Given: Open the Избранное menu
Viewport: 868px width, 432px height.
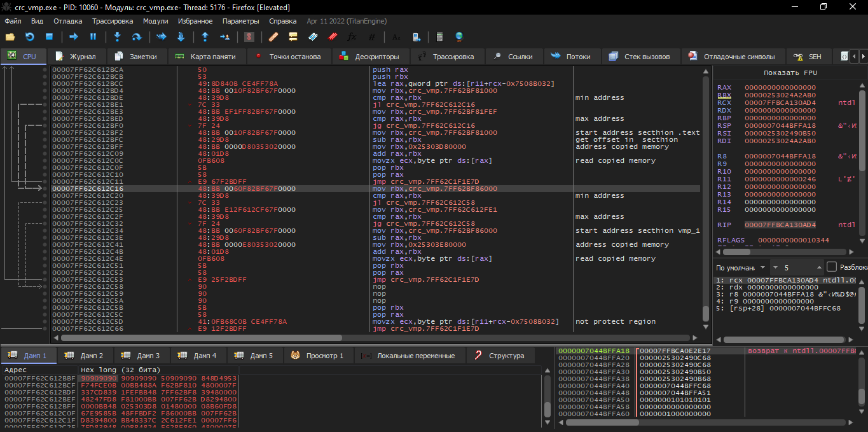Looking at the screenshot, I should click(195, 21).
